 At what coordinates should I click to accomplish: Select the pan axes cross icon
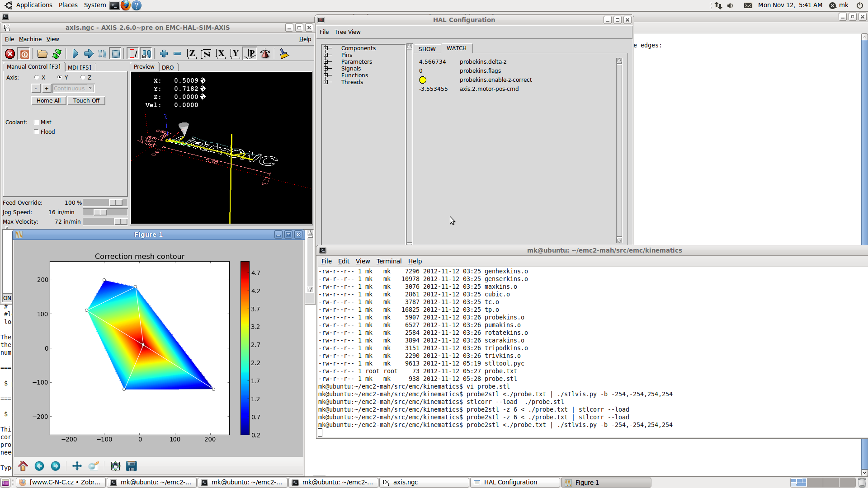coord(77,466)
